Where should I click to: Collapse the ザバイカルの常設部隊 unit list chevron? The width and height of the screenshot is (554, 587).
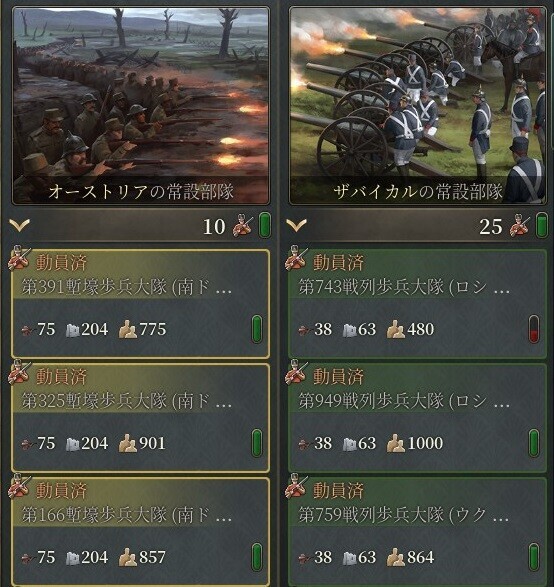(296, 225)
